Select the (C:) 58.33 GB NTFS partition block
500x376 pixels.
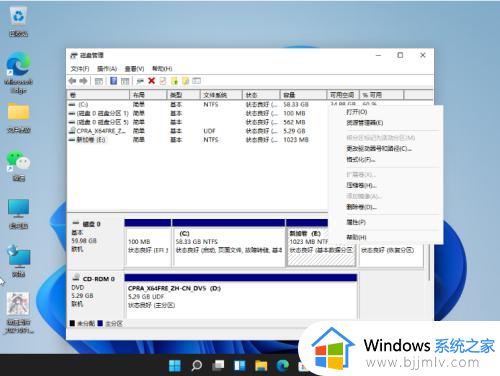229,243
